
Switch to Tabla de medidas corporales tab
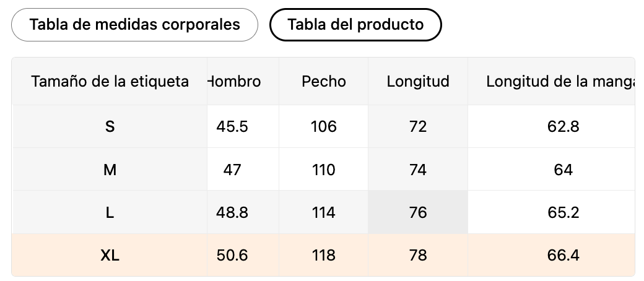click(x=134, y=25)
